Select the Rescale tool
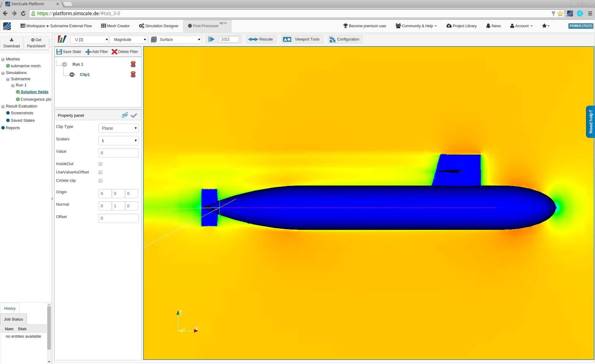This screenshot has height=364, width=595. (x=261, y=39)
